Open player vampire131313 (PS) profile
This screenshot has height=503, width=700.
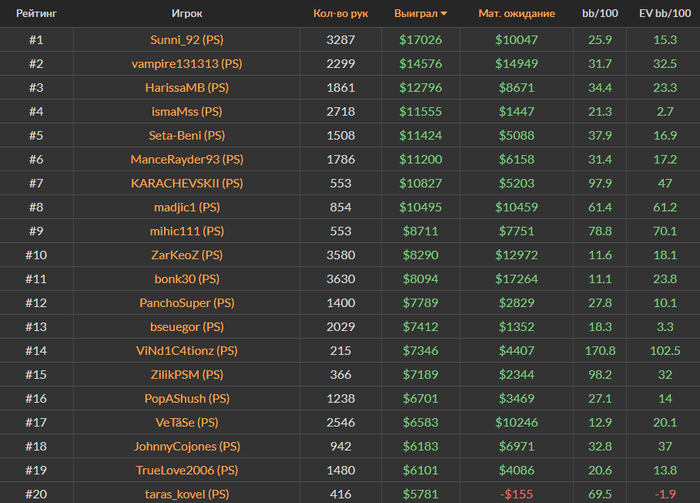[187, 64]
